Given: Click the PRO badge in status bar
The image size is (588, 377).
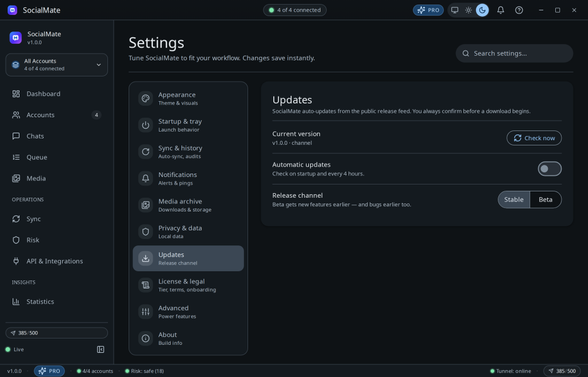Looking at the screenshot, I should click(x=49, y=371).
